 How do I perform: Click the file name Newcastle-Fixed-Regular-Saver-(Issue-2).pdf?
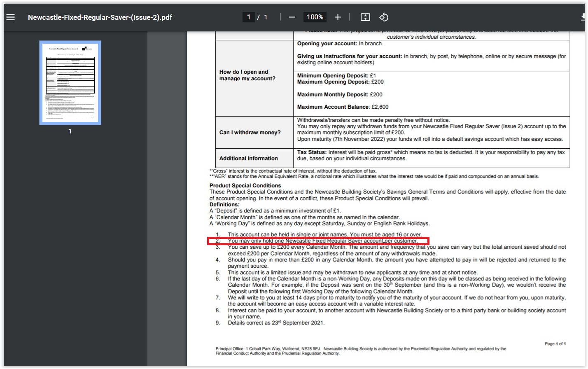pos(100,17)
